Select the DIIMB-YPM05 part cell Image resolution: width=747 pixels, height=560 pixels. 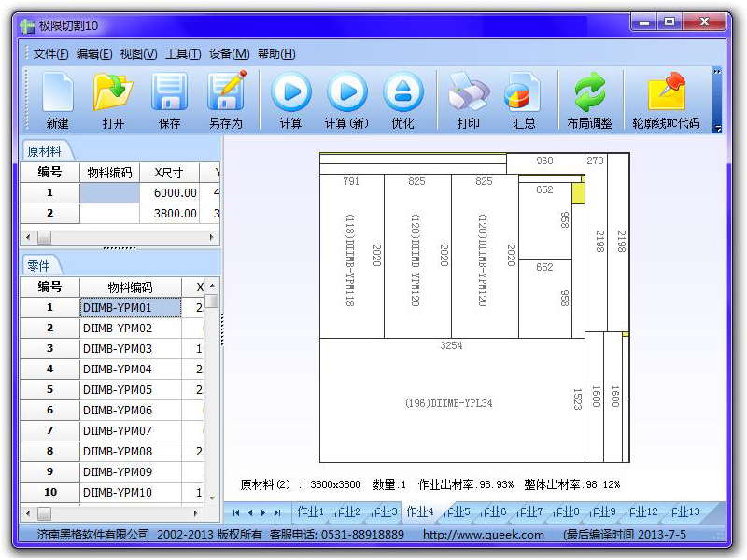[130, 389]
